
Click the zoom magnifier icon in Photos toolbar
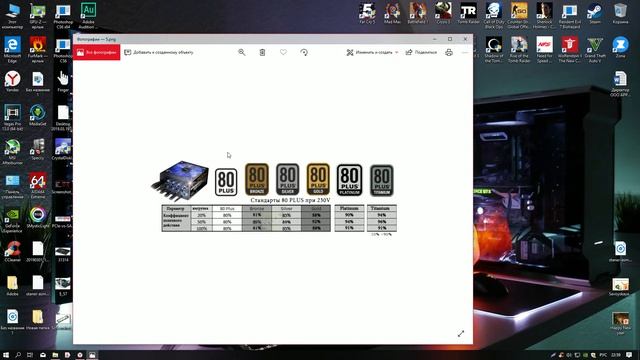(x=242, y=52)
